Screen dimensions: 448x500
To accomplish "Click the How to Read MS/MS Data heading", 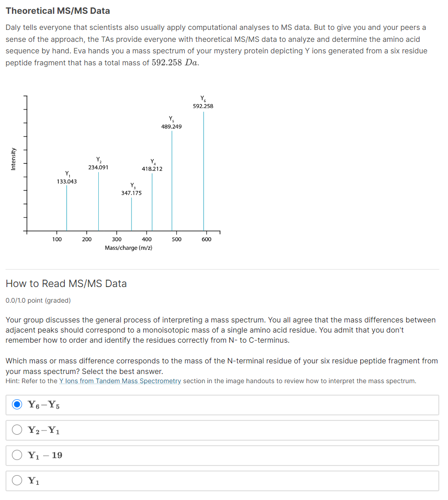I will [66, 284].
